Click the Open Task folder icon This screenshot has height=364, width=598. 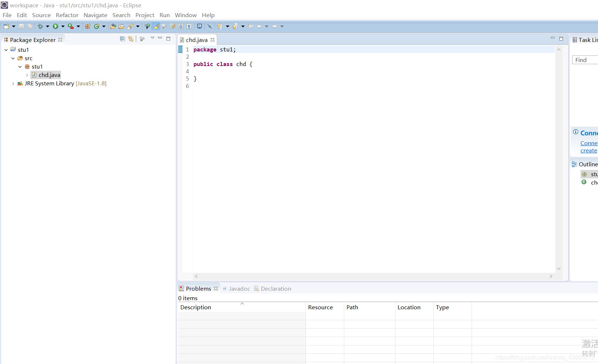point(121,26)
